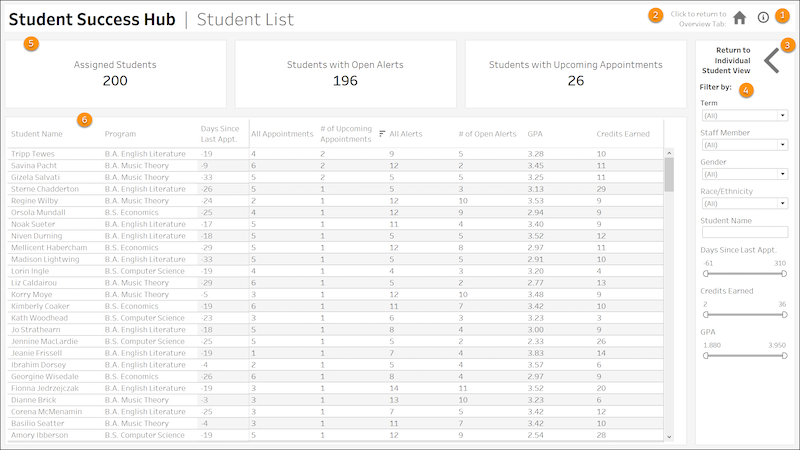Open the Term filter dropdown

click(743, 116)
